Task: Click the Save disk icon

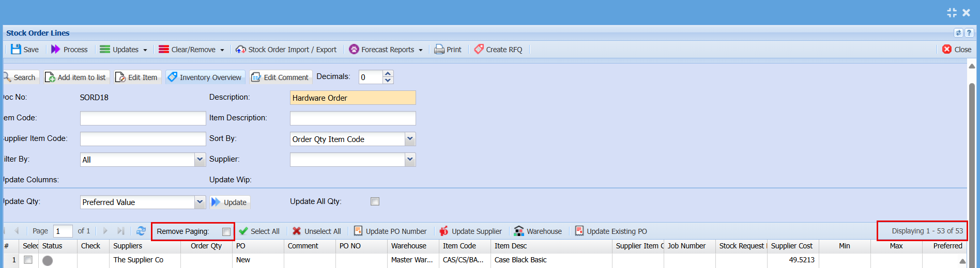Action: click(16, 49)
